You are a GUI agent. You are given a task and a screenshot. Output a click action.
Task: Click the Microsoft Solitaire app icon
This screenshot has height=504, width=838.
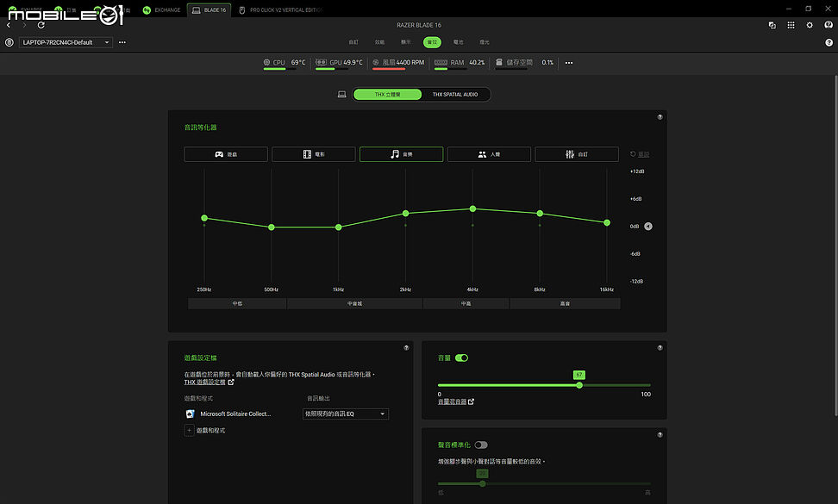tap(190, 414)
